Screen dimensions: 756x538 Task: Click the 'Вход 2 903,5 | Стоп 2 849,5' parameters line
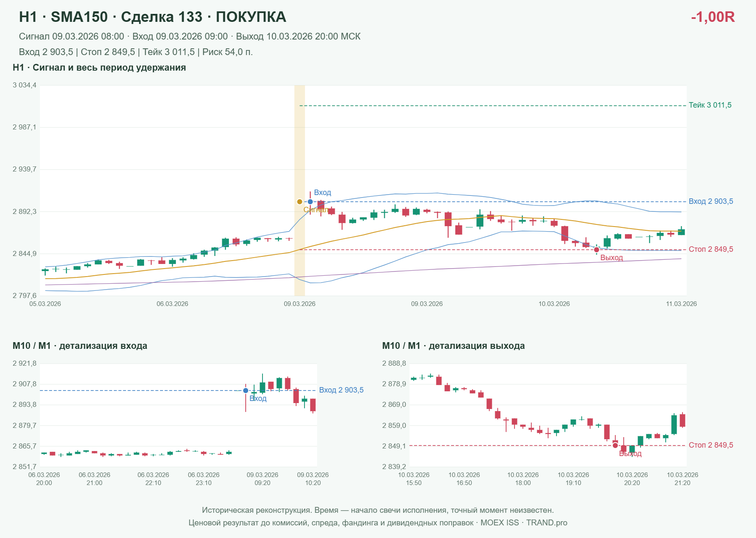(136, 52)
